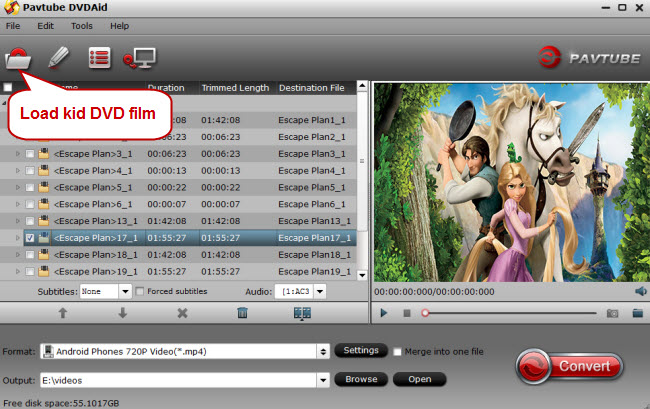This screenshot has width=650, height=409.
Task: Check the Escape Plan>13_1 checkbox
Action: [30, 221]
